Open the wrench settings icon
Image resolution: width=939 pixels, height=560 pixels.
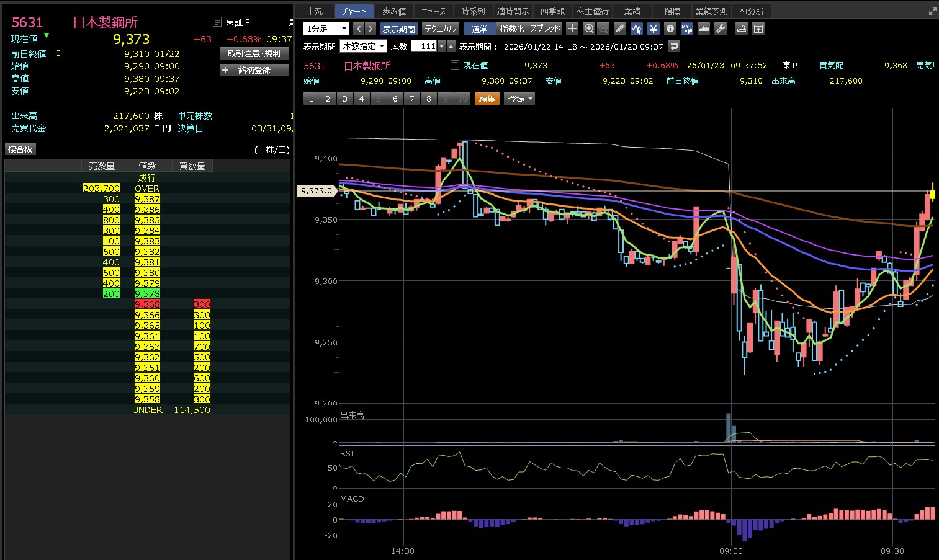[x=721, y=29]
